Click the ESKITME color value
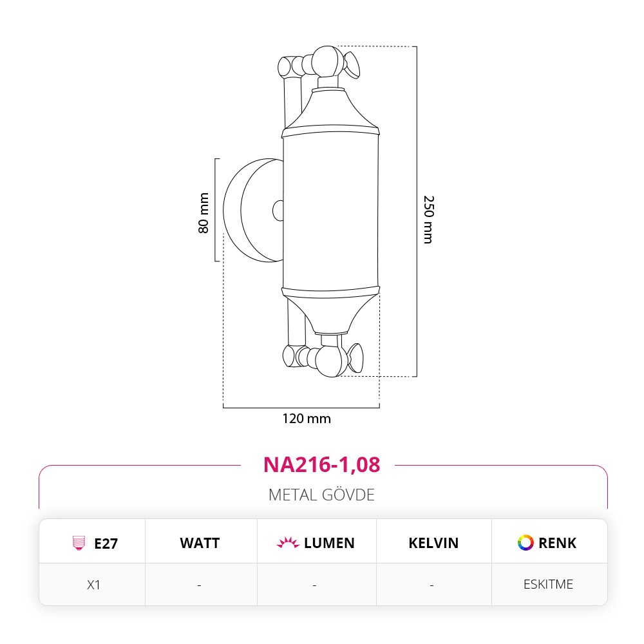644x644 pixels. (548, 584)
